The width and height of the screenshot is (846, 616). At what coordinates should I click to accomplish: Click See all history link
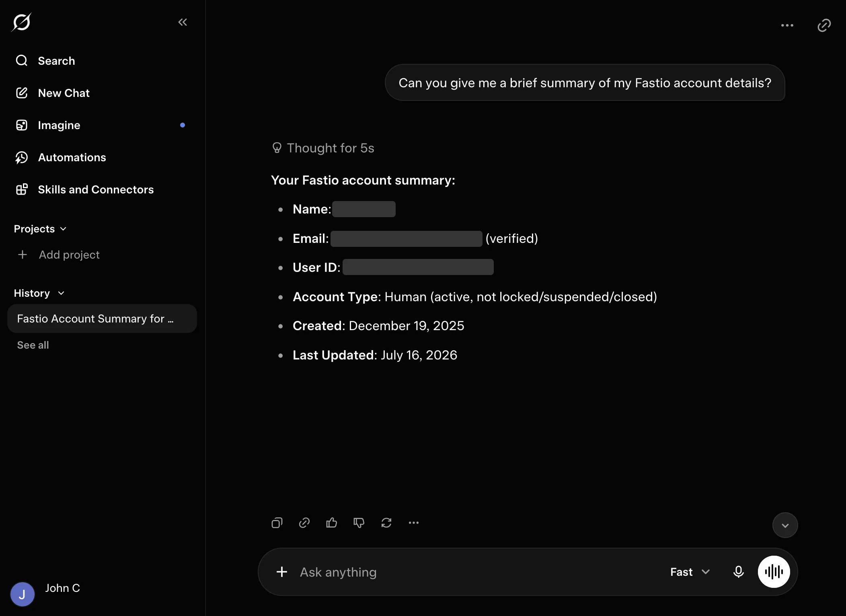pyautogui.click(x=33, y=345)
